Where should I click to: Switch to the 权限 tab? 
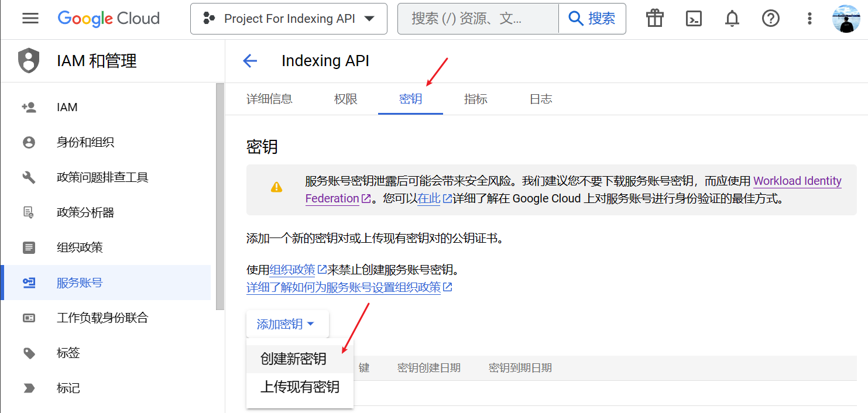click(345, 99)
